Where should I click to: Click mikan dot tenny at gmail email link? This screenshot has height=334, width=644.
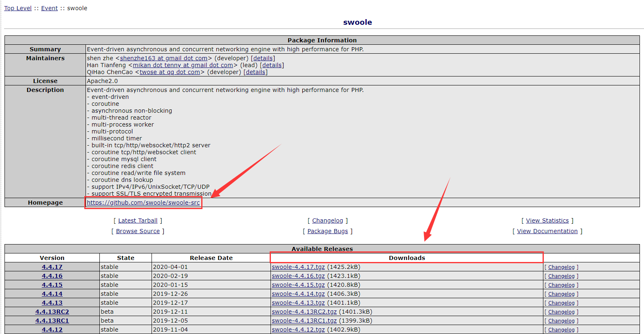click(x=183, y=65)
